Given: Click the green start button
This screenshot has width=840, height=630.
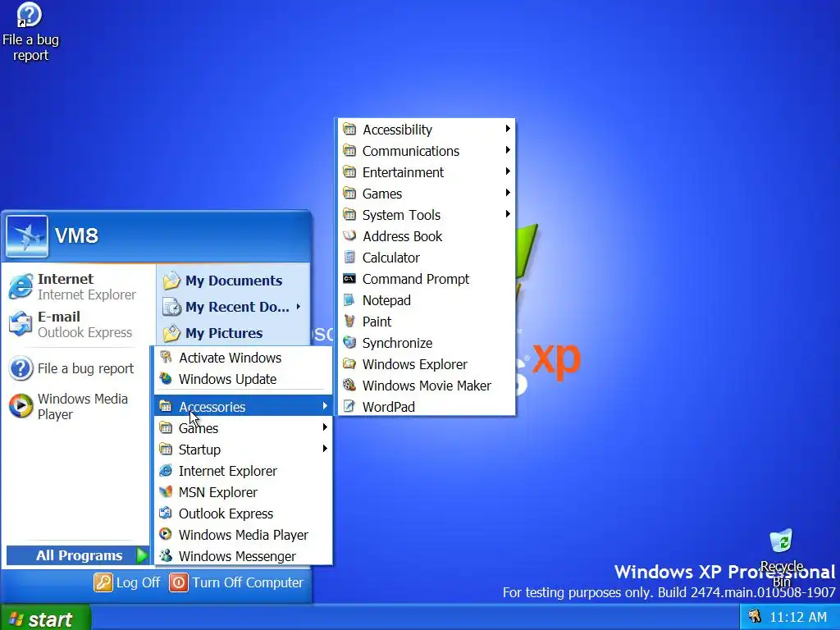Looking at the screenshot, I should tap(45, 618).
